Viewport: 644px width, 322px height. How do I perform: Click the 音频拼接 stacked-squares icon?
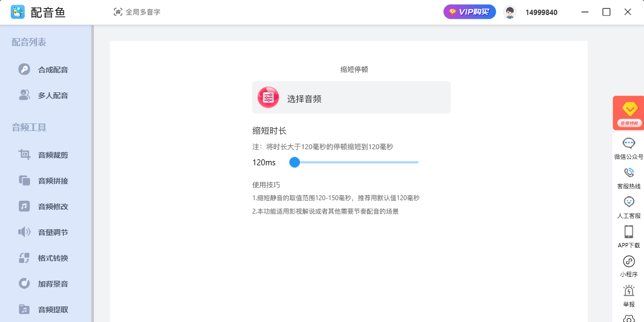tap(24, 180)
